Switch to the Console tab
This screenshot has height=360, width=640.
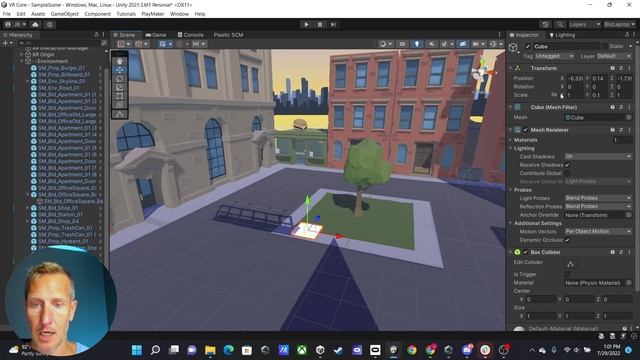[190, 35]
